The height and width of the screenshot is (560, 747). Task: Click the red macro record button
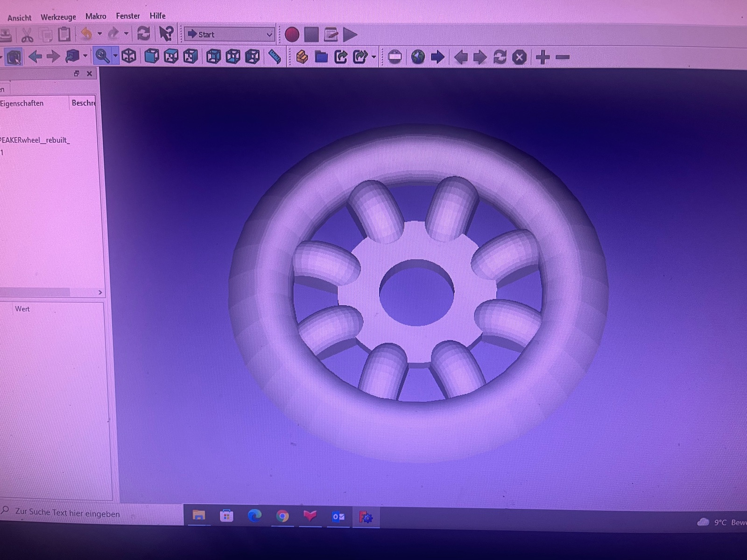(292, 35)
